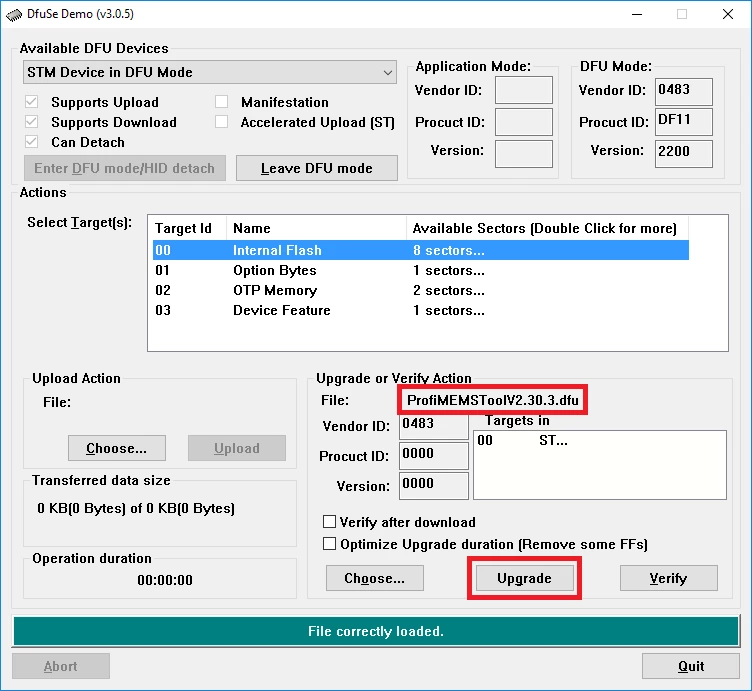Select the OTP Memory target row

tap(421, 291)
